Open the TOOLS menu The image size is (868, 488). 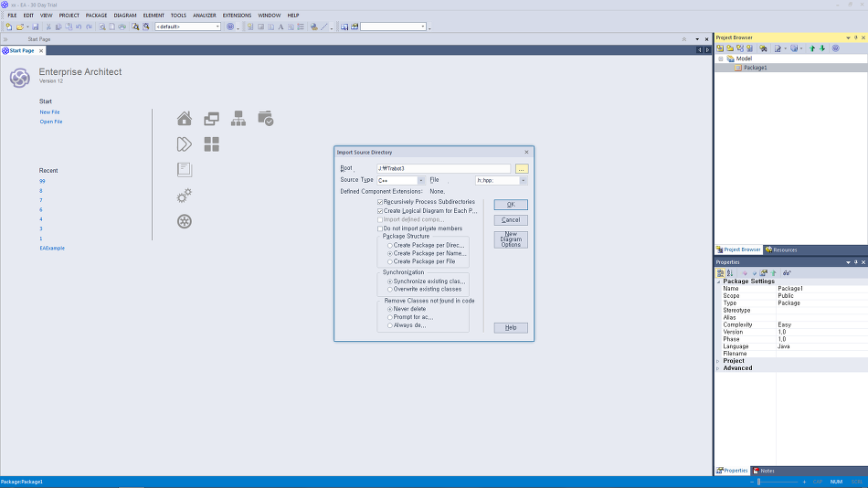178,16
